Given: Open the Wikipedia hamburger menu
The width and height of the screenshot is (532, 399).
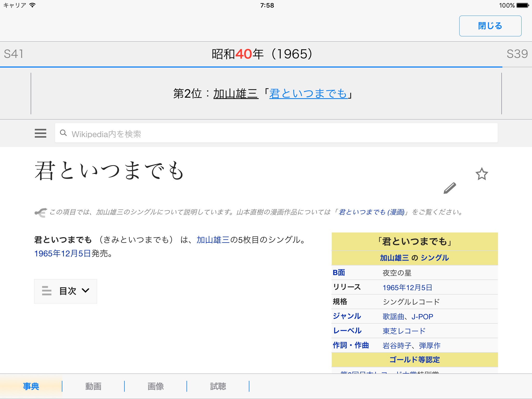Looking at the screenshot, I should [41, 133].
